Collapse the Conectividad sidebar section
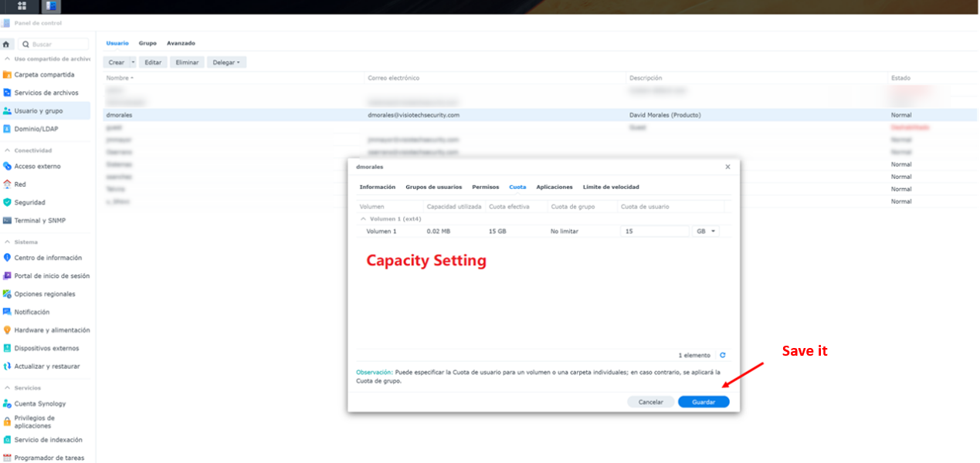The height and width of the screenshot is (463, 980). tap(7, 150)
